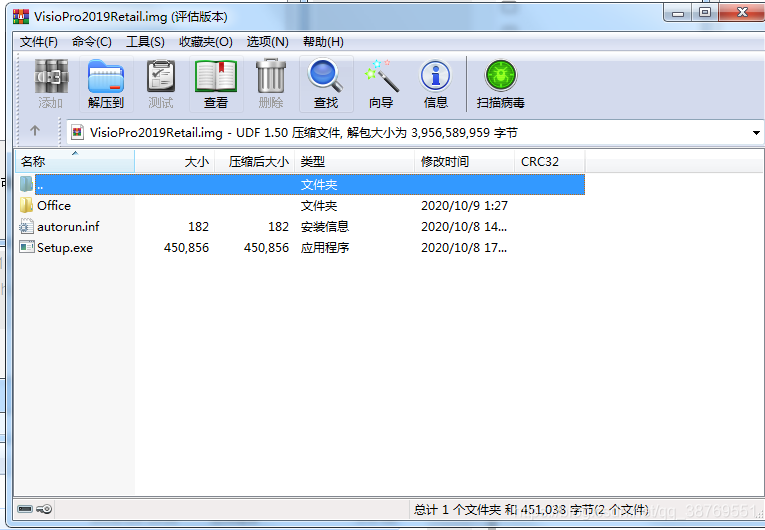This screenshot has width=765, height=530.
Task: Open the 收藏夹(O) menu
Action: point(205,42)
